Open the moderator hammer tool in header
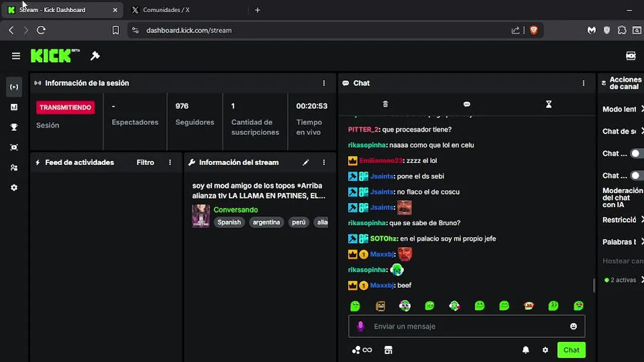Viewport: 644px width, 362px height. click(95, 56)
